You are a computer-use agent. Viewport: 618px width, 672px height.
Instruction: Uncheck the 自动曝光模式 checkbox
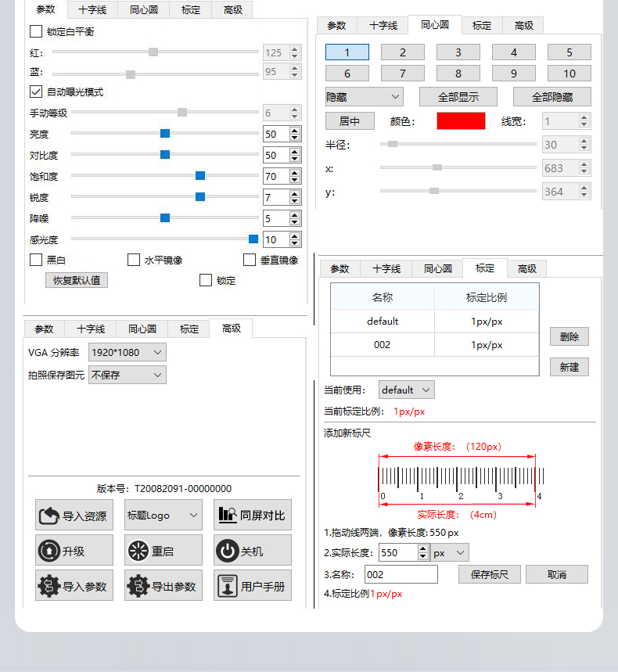[x=36, y=92]
